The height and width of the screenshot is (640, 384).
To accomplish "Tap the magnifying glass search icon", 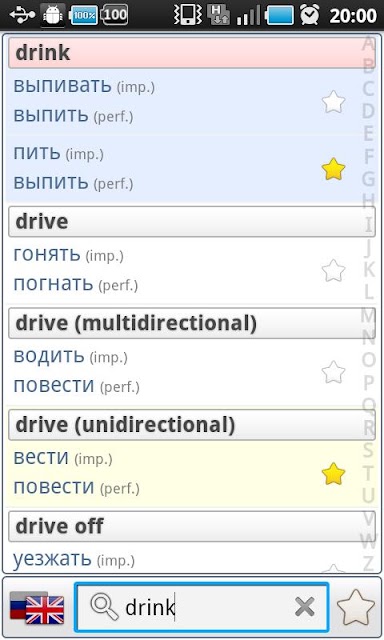I will 104,607.
